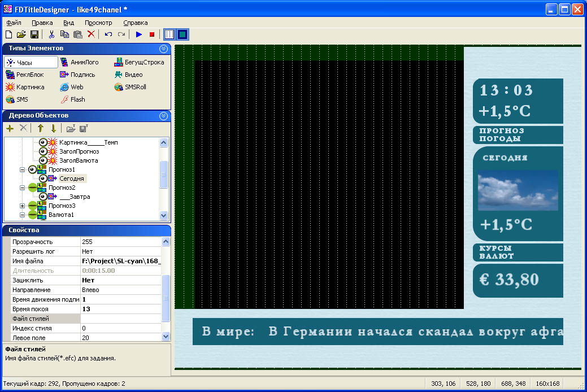Toggle visibility eye of Прогноз1
This screenshot has width=587, height=392.
click(32, 169)
